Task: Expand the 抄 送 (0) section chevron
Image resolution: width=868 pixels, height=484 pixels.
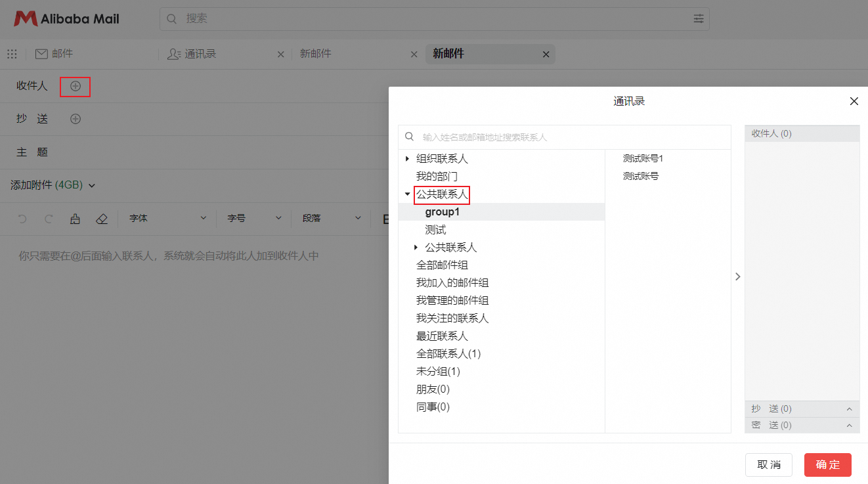Action: tap(849, 409)
